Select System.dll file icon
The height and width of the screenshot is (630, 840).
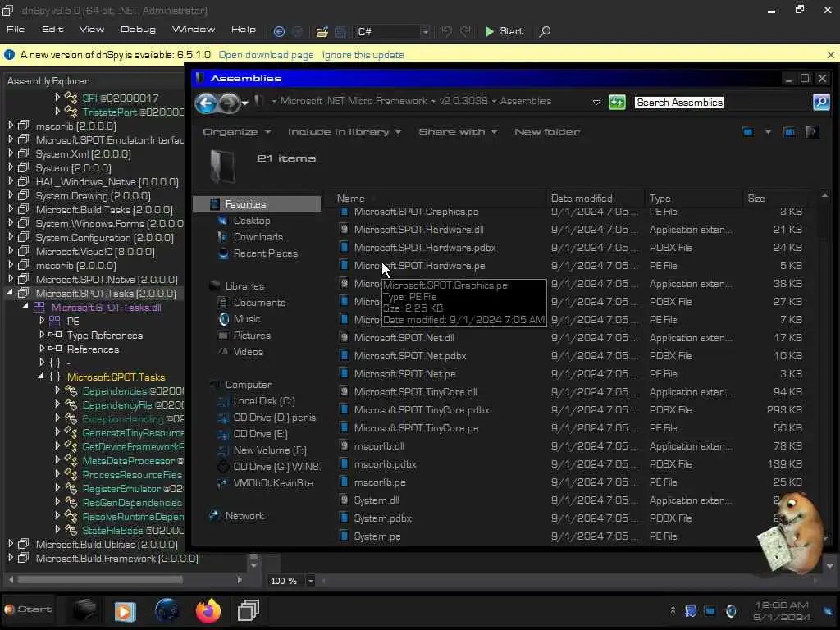[345, 500]
